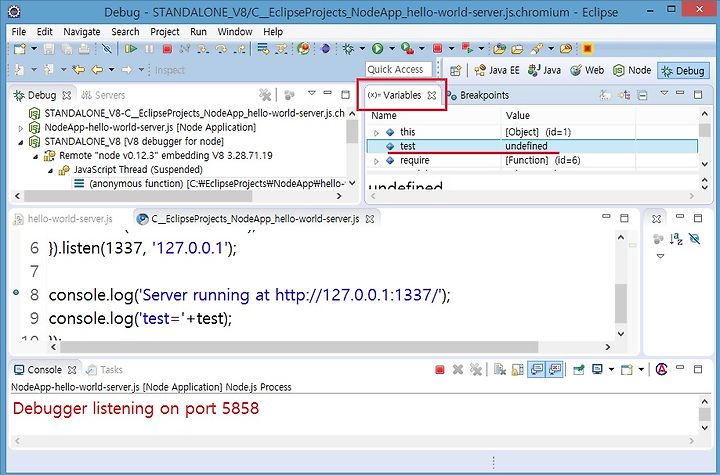Click the Quick Access search field
The height and width of the screenshot is (475, 720).
(x=399, y=69)
